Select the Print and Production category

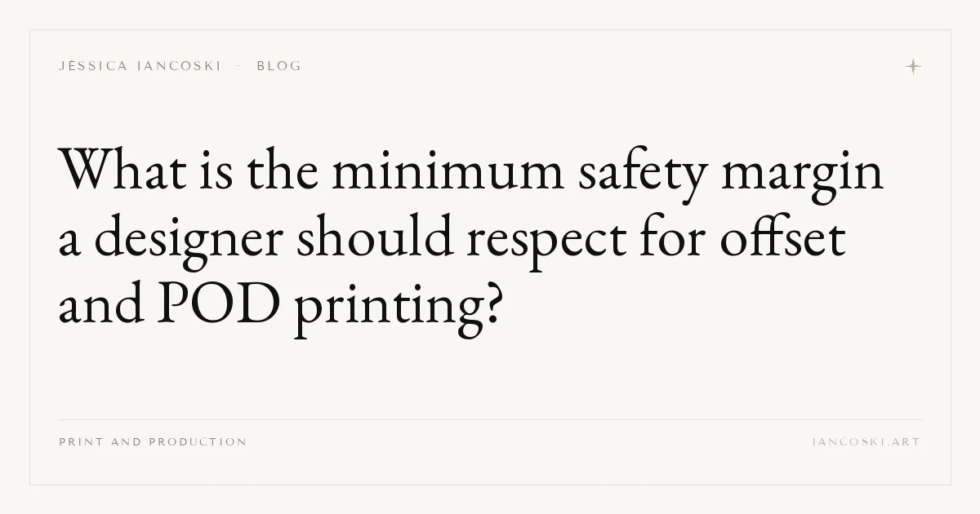[x=153, y=441]
